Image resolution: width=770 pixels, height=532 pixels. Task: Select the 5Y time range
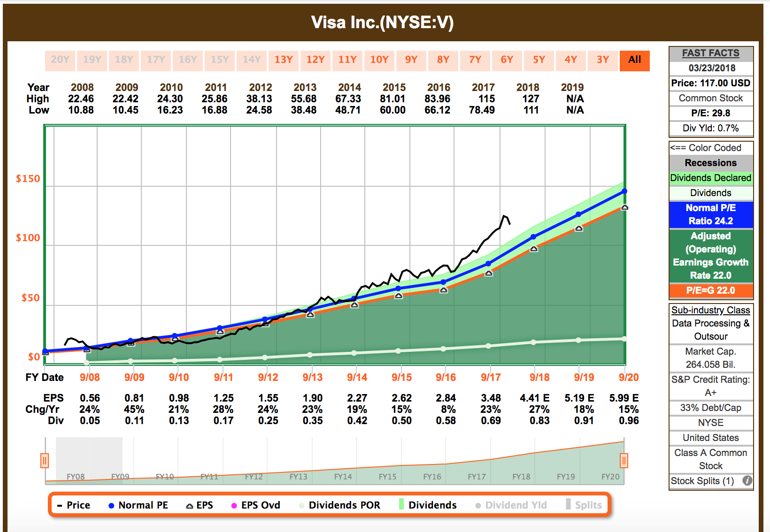539,61
